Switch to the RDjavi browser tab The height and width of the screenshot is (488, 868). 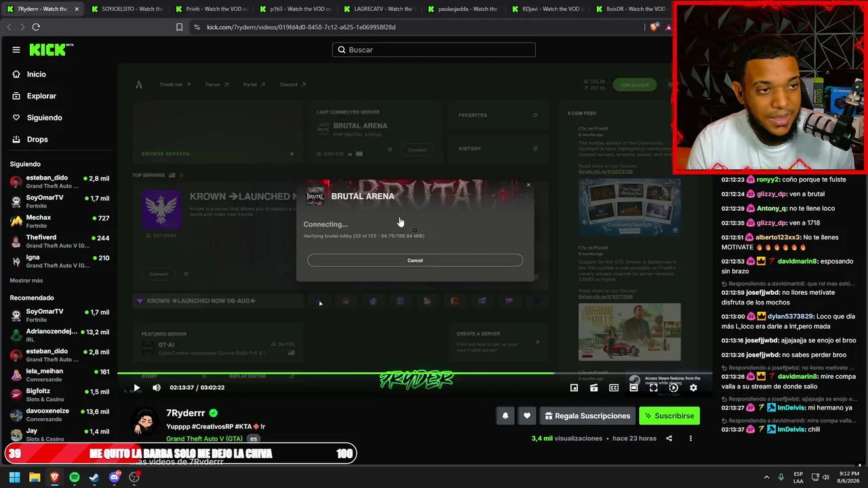click(x=548, y=9)
